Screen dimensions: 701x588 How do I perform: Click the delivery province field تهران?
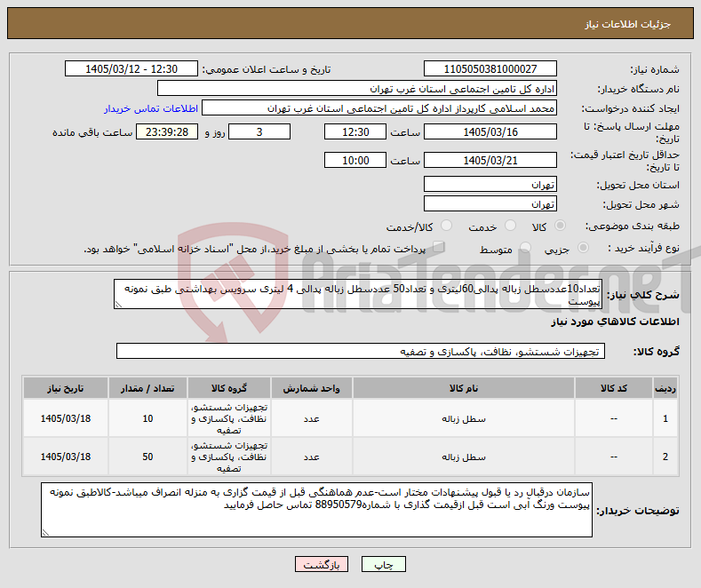click(x=490, y=184)
